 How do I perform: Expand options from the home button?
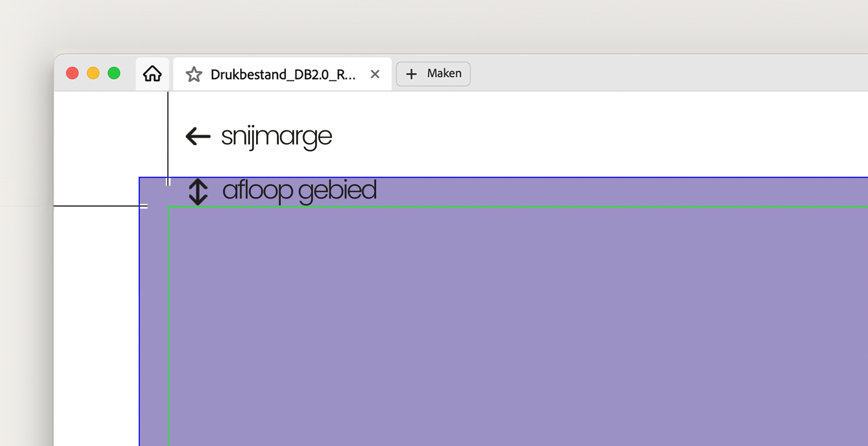(x=152, y=73)
